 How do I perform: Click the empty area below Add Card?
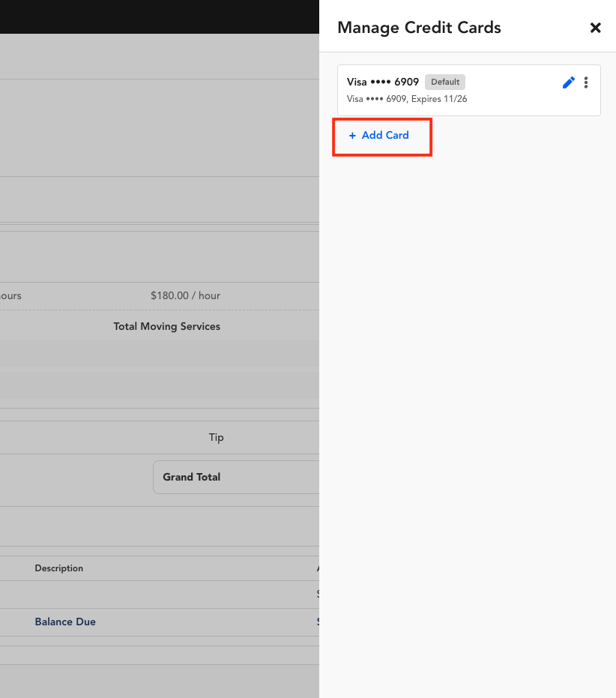pos(468,400)
